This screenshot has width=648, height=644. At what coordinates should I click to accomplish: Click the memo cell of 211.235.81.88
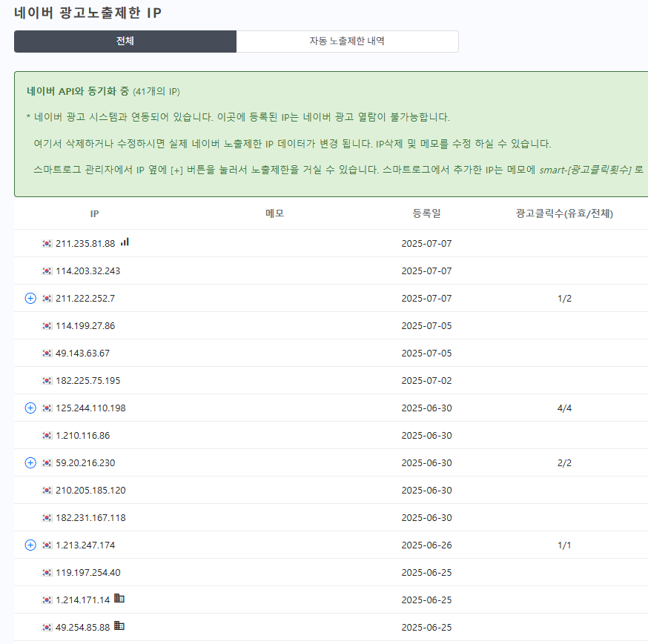click(x=275, y=244)
